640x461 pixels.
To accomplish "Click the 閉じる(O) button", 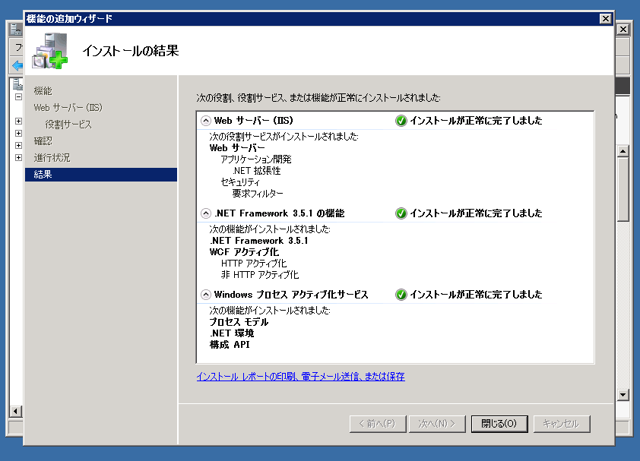I will (499, 423).
